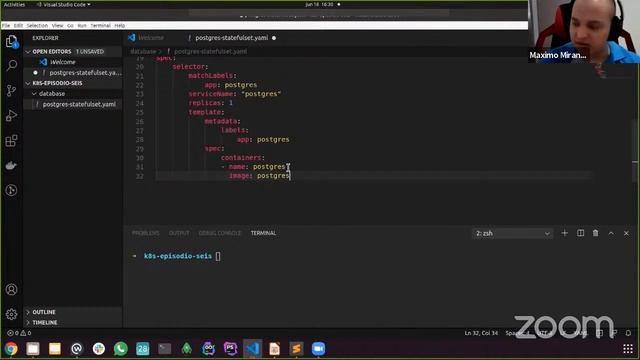
Task: Open the Go menu
Action: [70, 25]
